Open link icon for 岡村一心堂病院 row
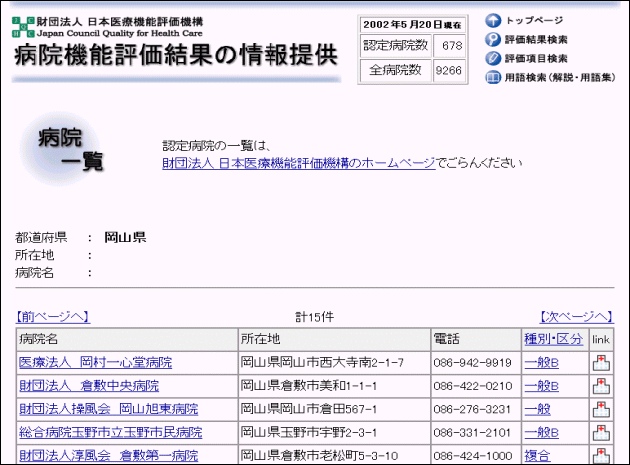The image size is (630, 465). (x=600, y=363)
